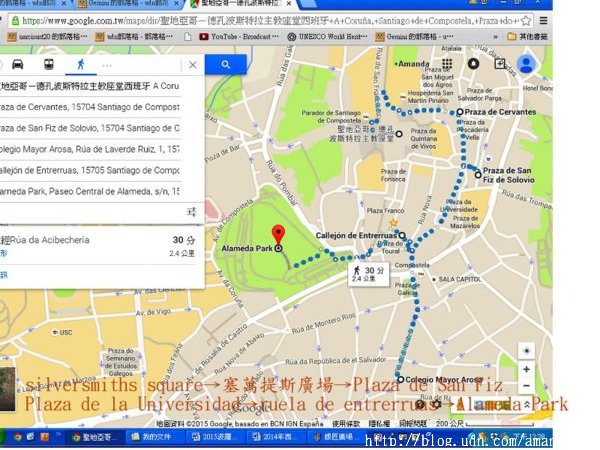This screenshot has width=600, height=450.
Task: Open Chrome from the taskbar
Action: pyautogui.click(x=18, y=437)
